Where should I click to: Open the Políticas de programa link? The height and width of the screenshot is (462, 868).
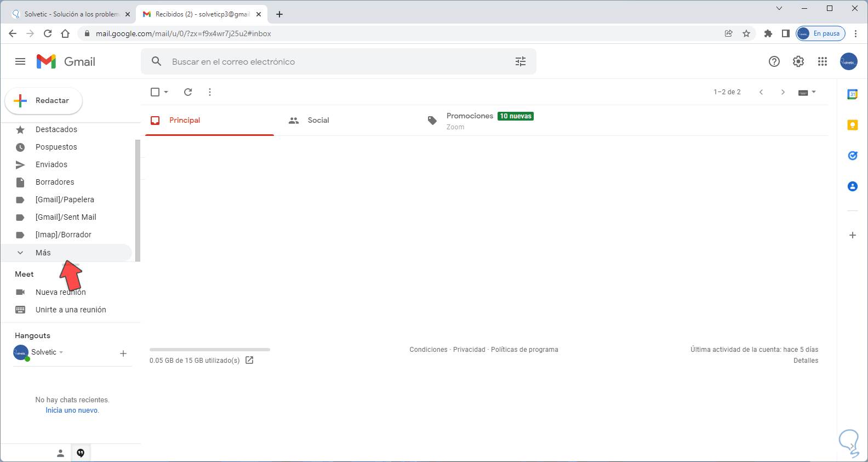(524, 350)
